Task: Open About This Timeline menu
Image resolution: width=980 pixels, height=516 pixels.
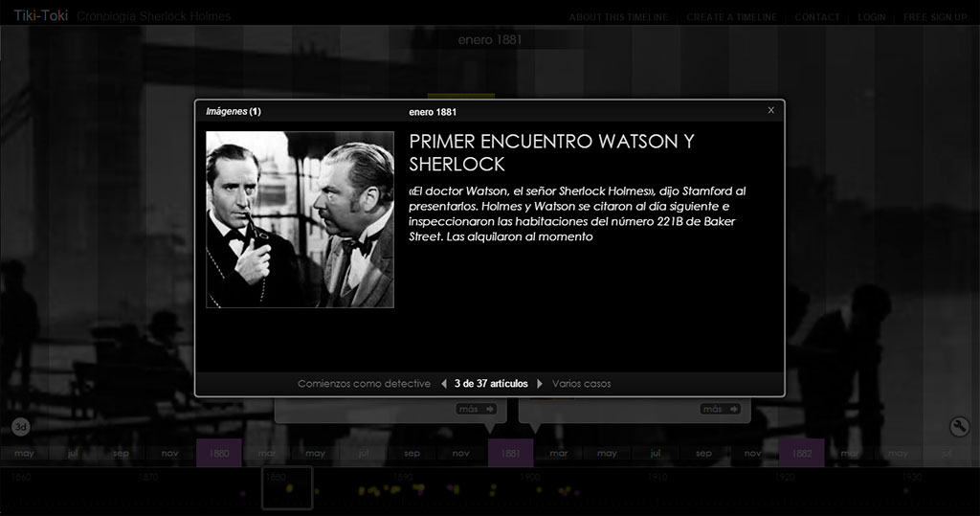Action: click(620, 17)
